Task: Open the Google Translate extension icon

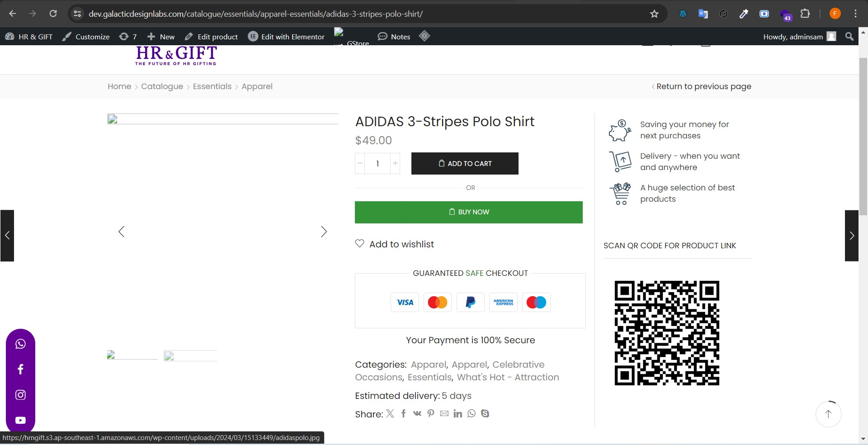Action: [703, 14]
